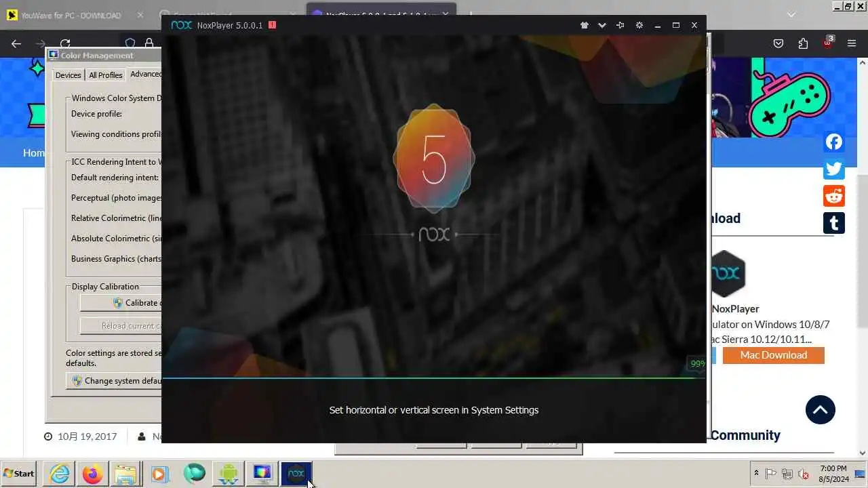Screen dimensions: 868x488
Task: Open Devices tab in Color Management
Action: [x=68, y=75]
